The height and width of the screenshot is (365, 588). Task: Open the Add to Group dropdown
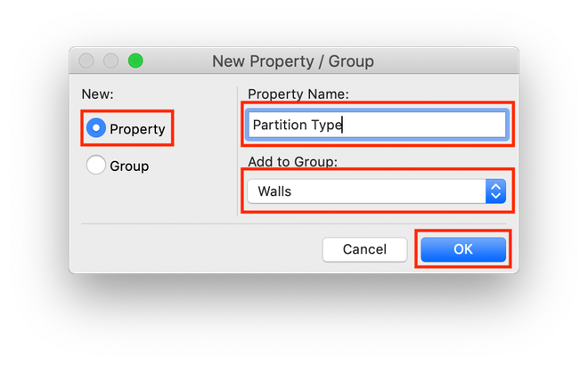click(376, 191)
